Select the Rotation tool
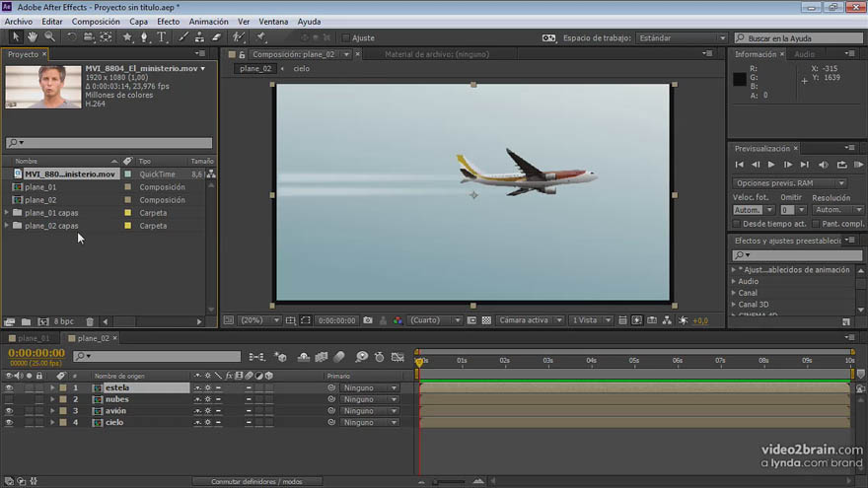 (71, 37)
